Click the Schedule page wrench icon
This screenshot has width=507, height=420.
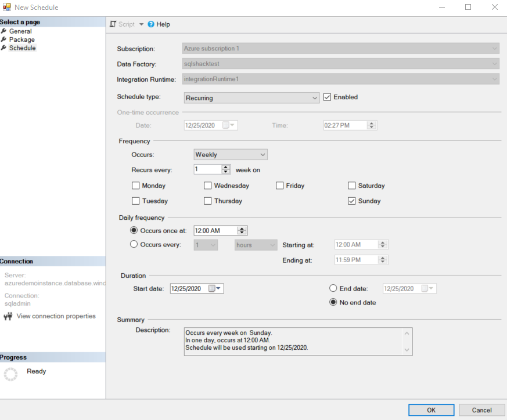[4, 48]
